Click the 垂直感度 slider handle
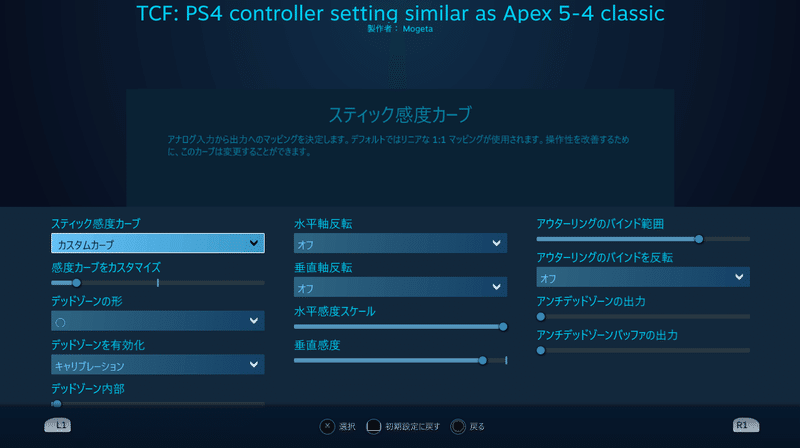Image resolution: width=800 pixels, height=448 pixels. [483, 360]
